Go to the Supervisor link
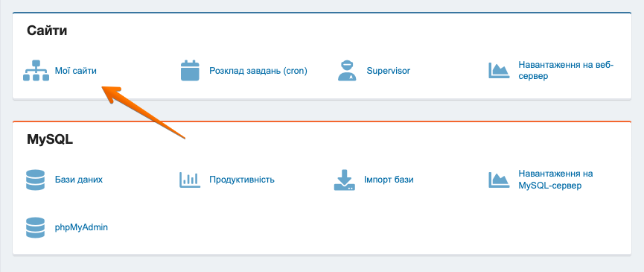644x272 pixels. (389, 71)
